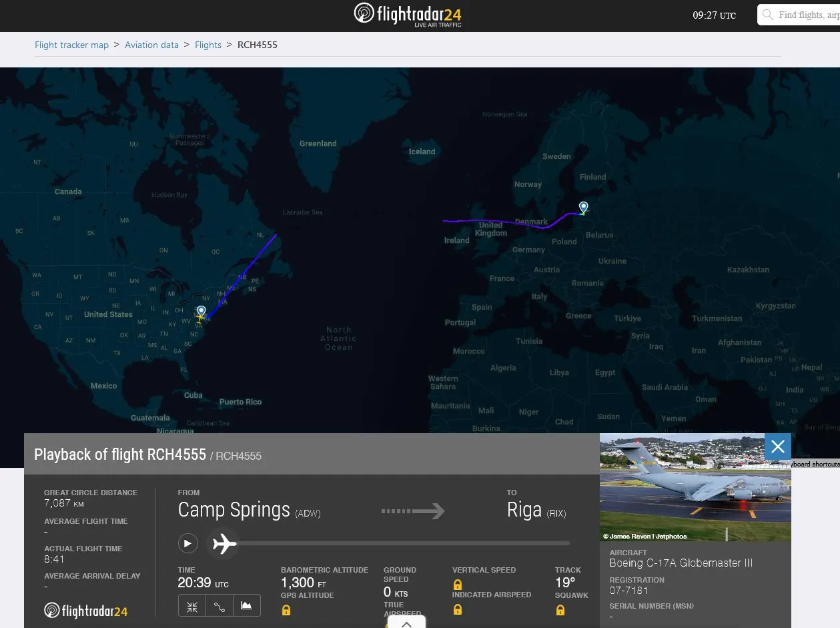Click the 09:27 UTC clock in header
Screen dimensions: 840x628
coord(715,15)
